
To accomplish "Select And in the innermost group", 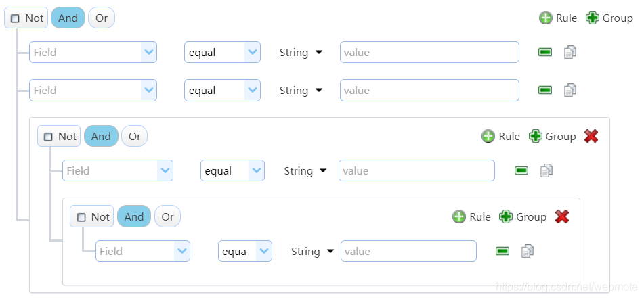I will click(x=134, y=216).
